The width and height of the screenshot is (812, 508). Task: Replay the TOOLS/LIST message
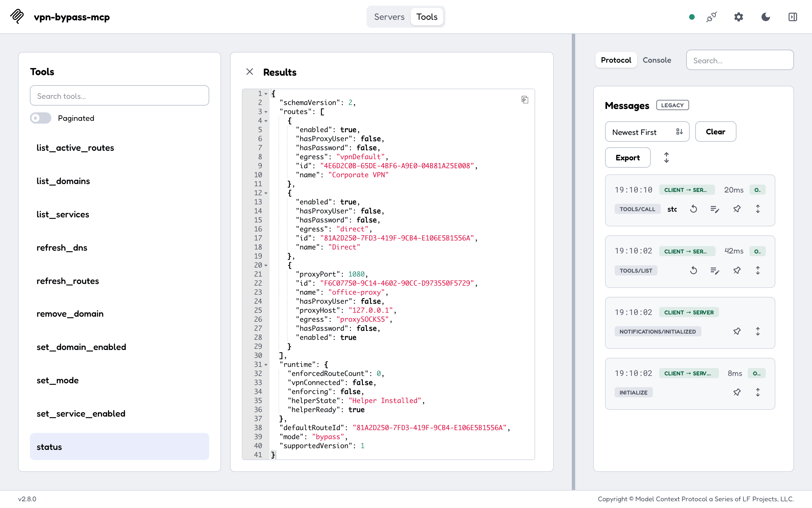click(694, 270)
